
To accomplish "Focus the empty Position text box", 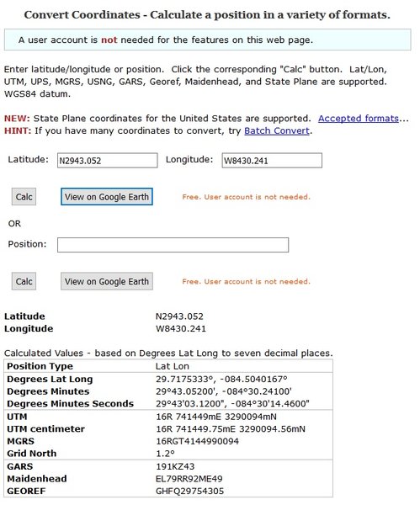I will pyautogui.click(x=173, y=245).
